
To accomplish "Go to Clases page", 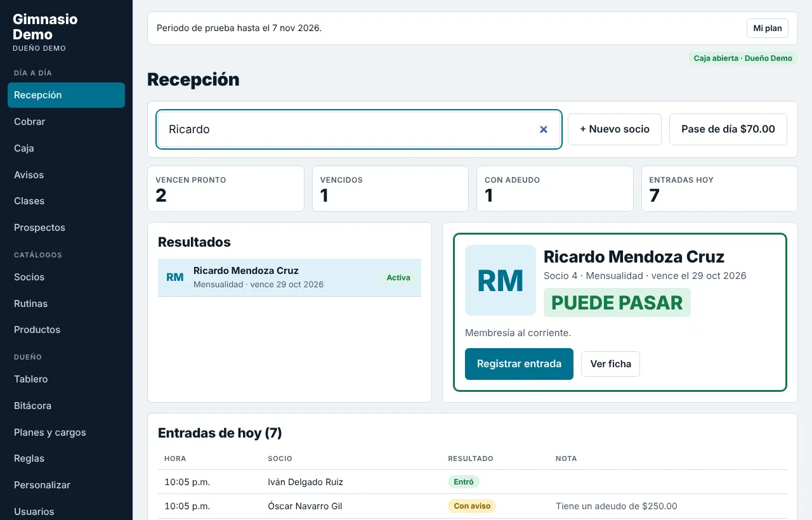I will 66,201.
